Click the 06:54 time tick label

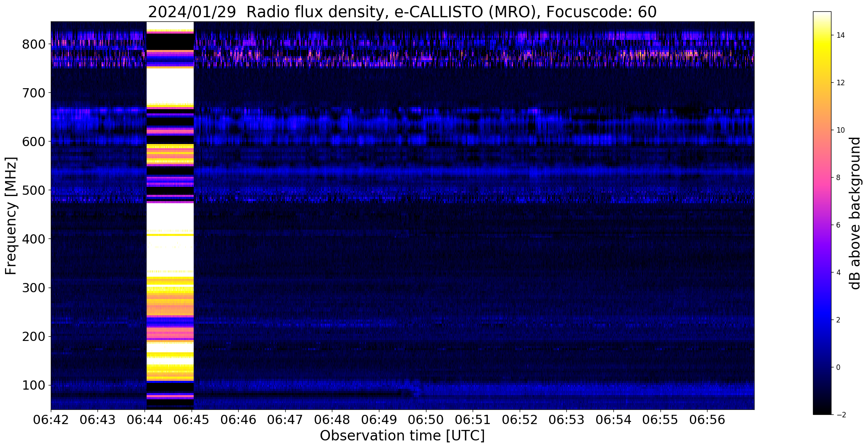(x=614, y=420)
